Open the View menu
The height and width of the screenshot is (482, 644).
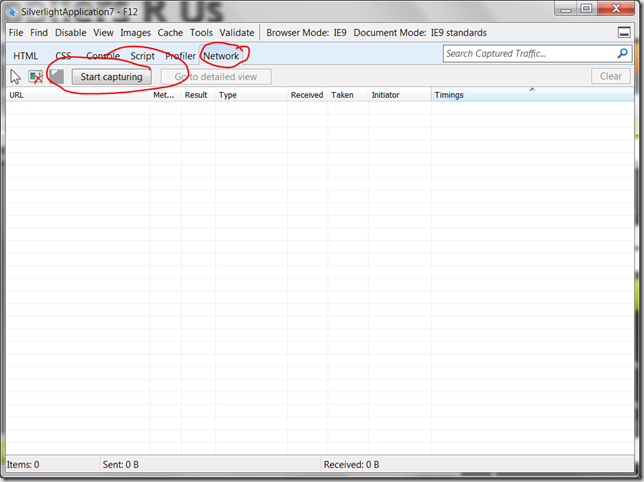[103, 32]
